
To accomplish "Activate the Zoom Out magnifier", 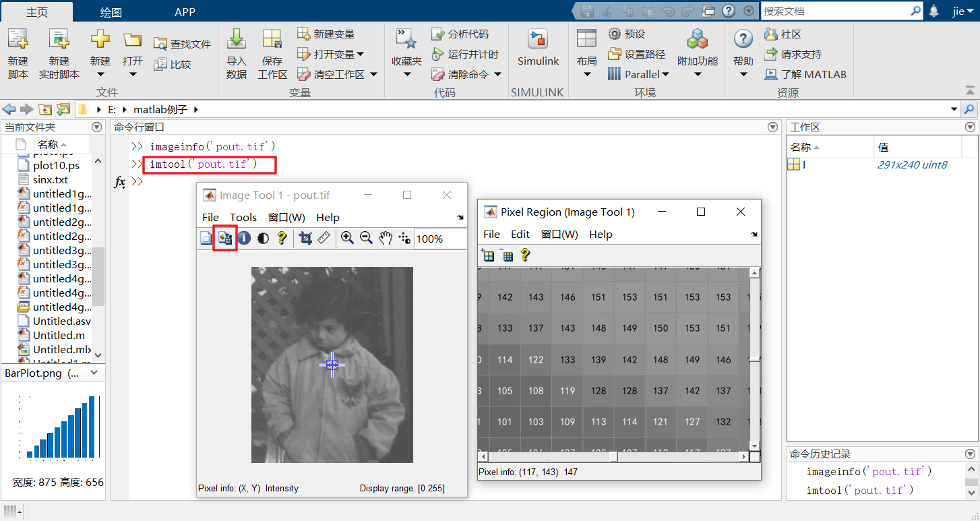I will 367,239.
